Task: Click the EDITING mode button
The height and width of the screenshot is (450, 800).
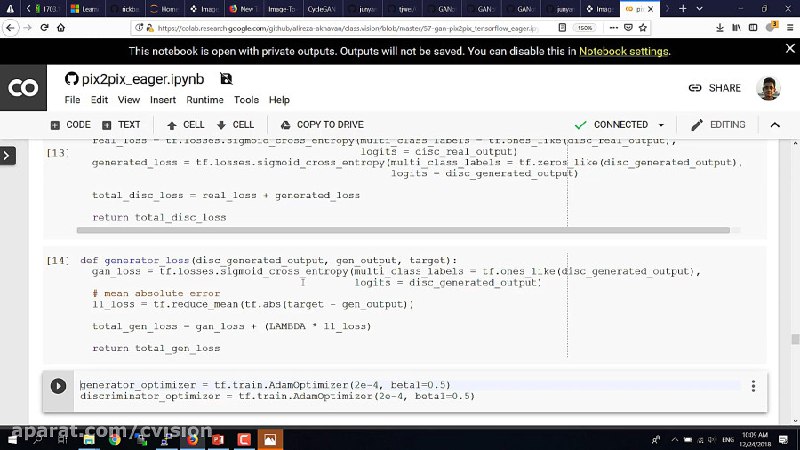Action: pos(718,125)
